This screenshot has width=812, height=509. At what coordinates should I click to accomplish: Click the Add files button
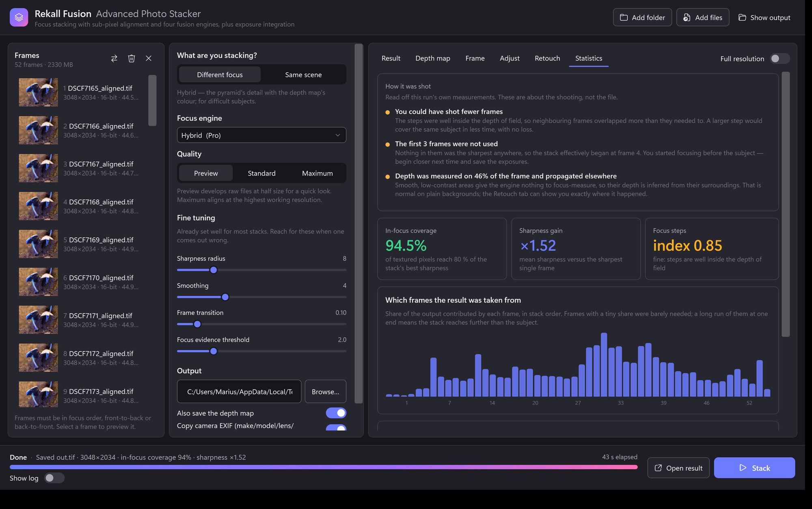tap(703, 17)
